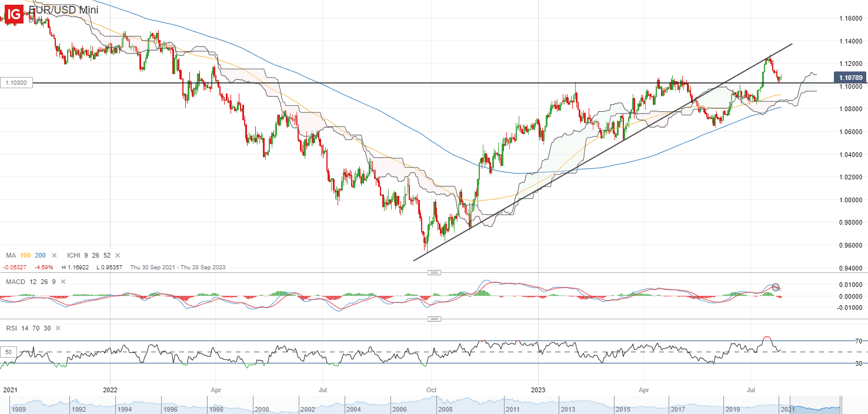
Task: Click the current price tag 1.10789
Action: coord(850,77)
